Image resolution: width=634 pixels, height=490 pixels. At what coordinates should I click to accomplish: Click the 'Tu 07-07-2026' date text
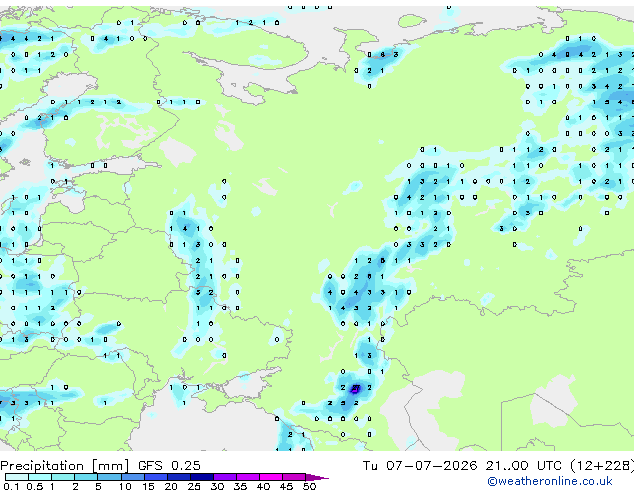[x=420, y=466]
